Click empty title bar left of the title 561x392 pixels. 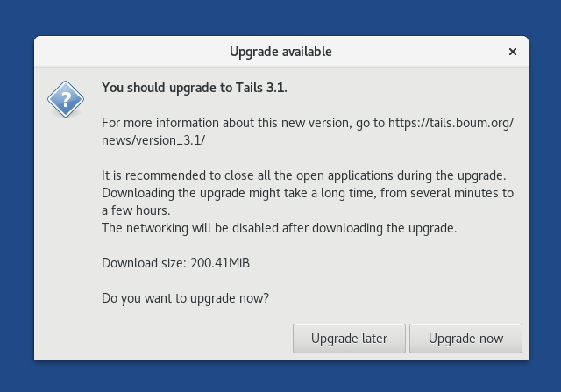131,52
